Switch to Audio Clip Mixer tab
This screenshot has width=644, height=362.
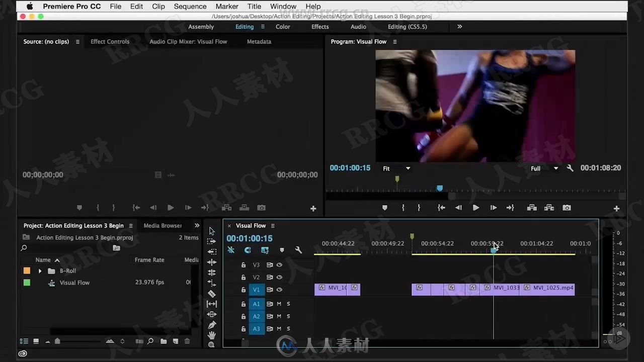(x=188, y=42)
